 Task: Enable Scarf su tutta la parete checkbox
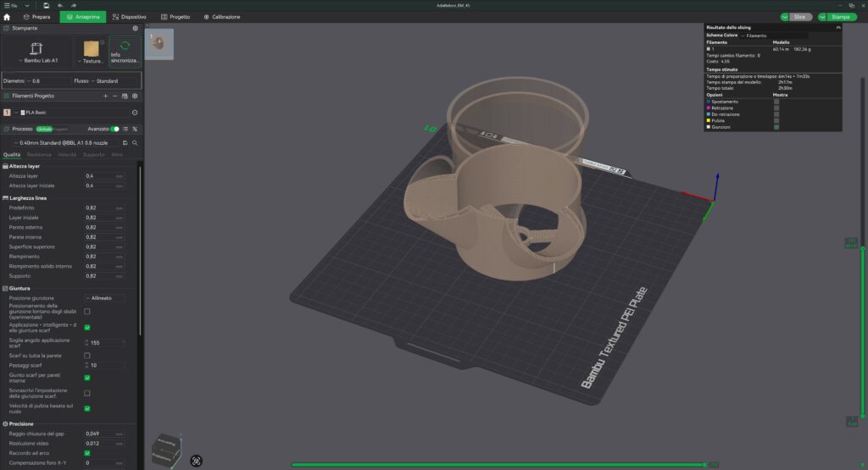87,356
